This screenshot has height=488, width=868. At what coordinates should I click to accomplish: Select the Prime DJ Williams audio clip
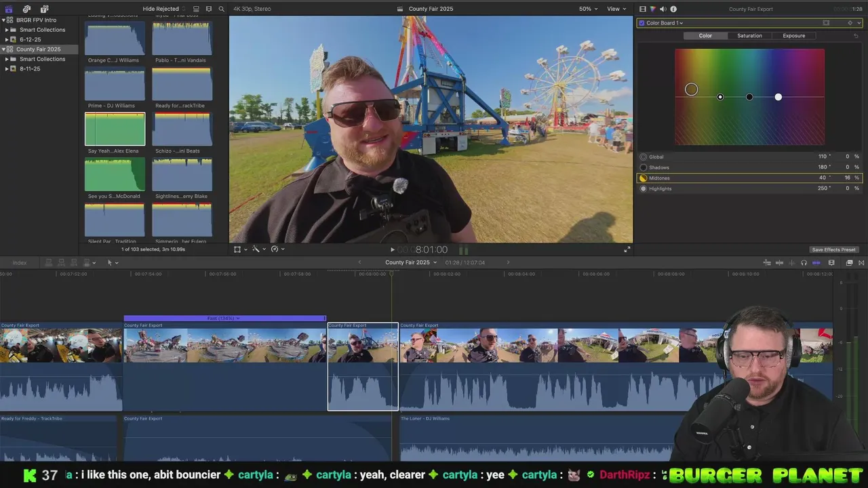coord(115,84)
